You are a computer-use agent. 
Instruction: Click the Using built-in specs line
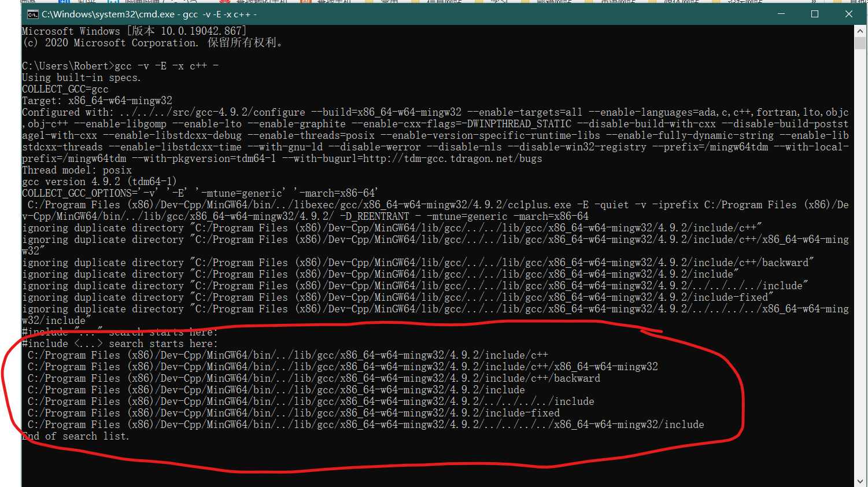(82, 78)
